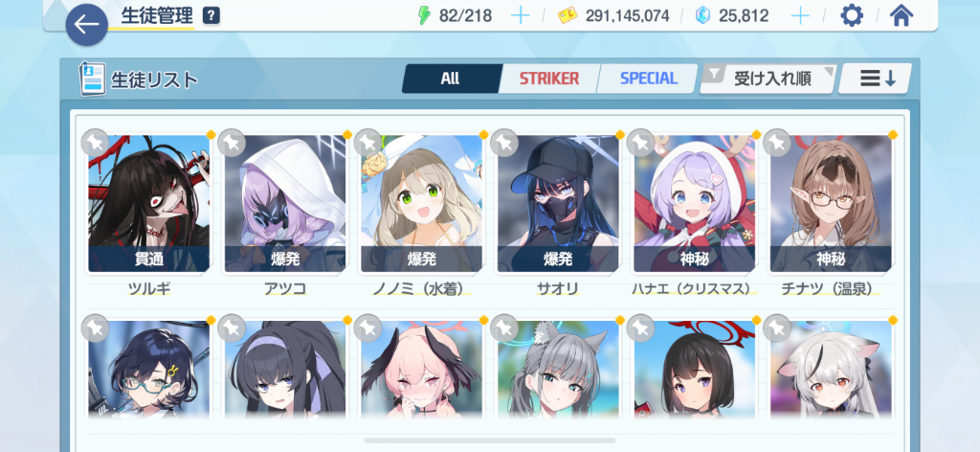Tap the green lightning energy icon
This screenshot has height=452, width=980.
point(424,15)
